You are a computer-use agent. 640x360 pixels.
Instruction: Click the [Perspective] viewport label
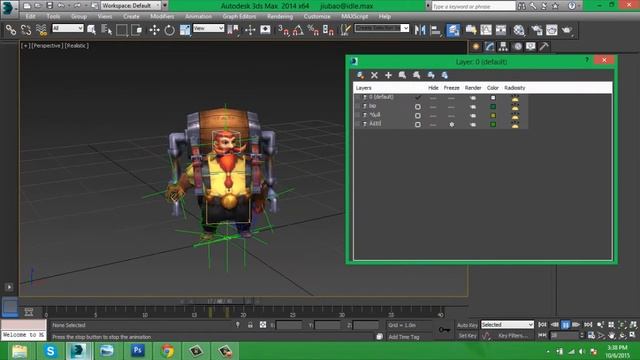pos(47,46)
